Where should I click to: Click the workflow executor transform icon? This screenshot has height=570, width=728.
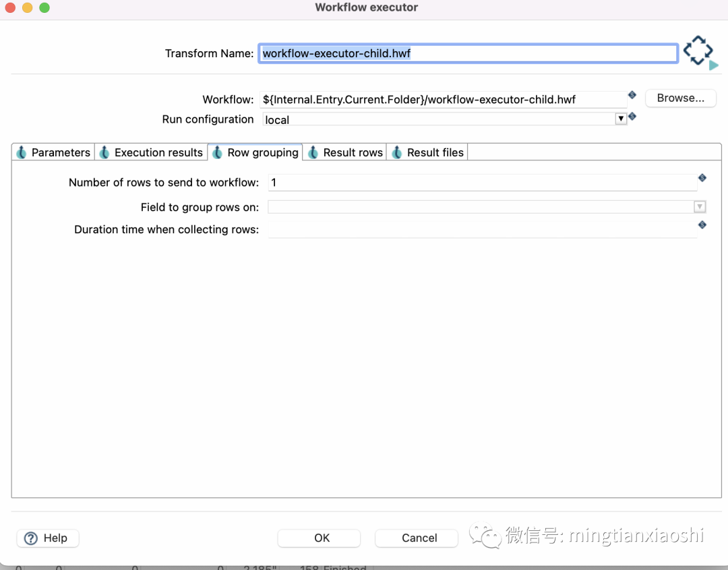click(698, 49)
